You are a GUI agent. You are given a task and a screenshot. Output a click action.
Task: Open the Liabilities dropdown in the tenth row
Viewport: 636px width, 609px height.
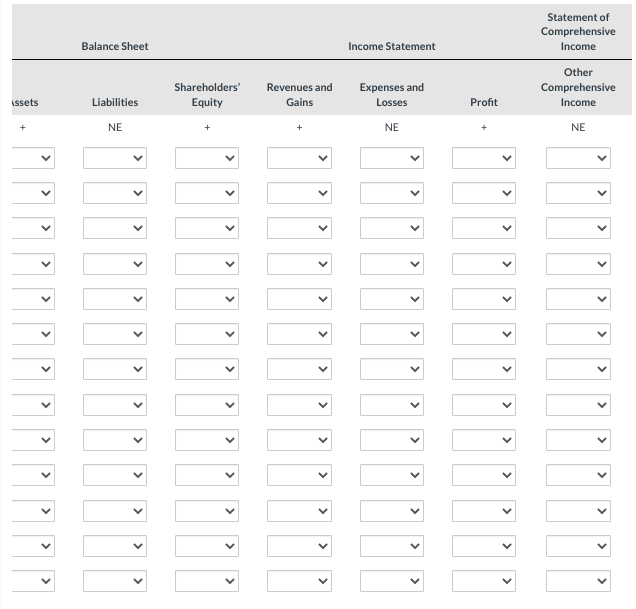(115, 475)
